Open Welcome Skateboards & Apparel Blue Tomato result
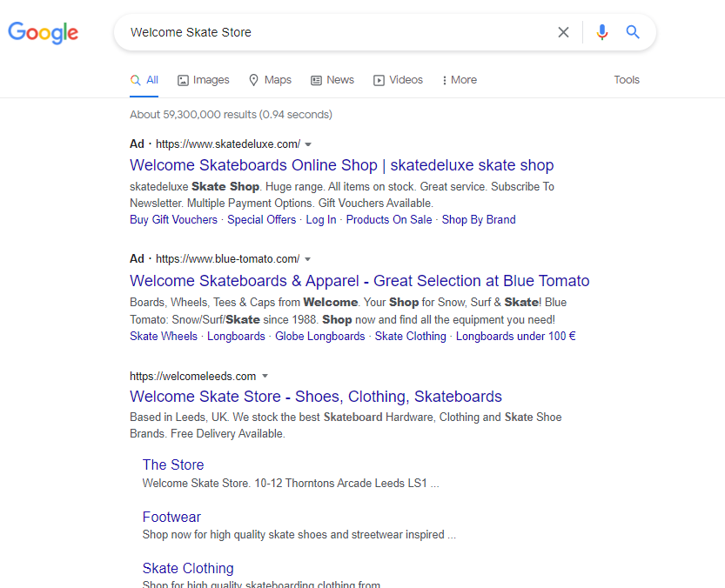Screen dimensions: 725x588 click(x=359, y=281)
